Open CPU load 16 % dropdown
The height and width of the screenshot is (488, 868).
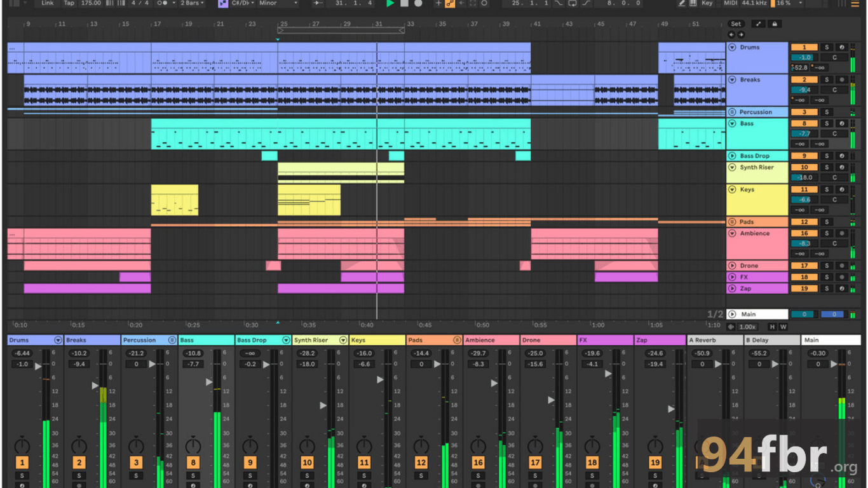point(788,3)
